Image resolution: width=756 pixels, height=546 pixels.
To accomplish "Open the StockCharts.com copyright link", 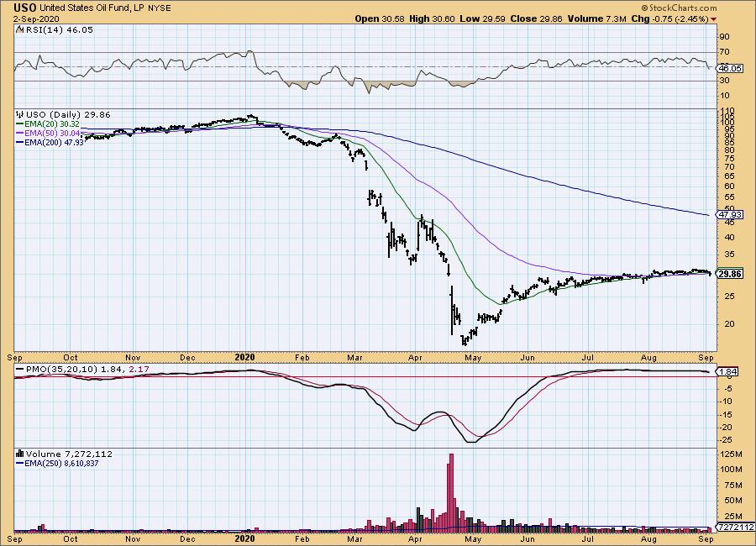I will pyautogui.click(x=679, y=8).
